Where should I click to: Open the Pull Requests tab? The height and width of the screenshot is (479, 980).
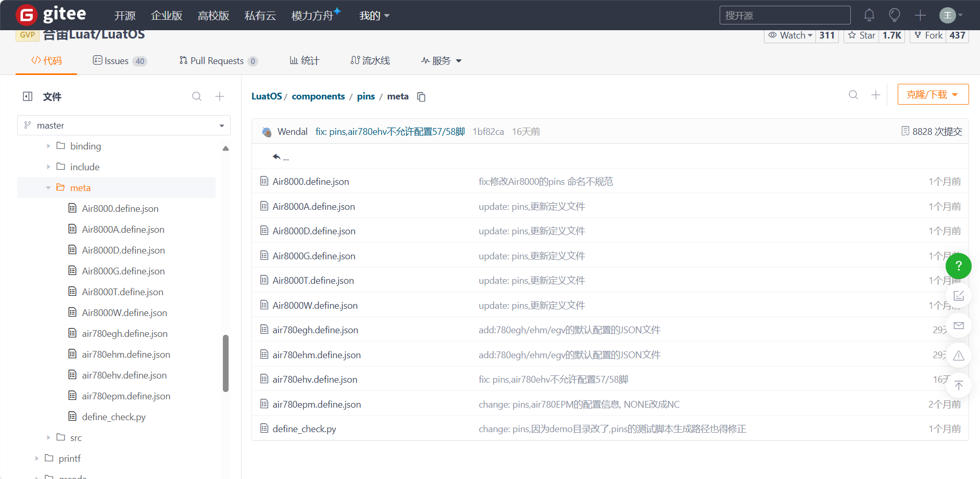coord(218,61)
